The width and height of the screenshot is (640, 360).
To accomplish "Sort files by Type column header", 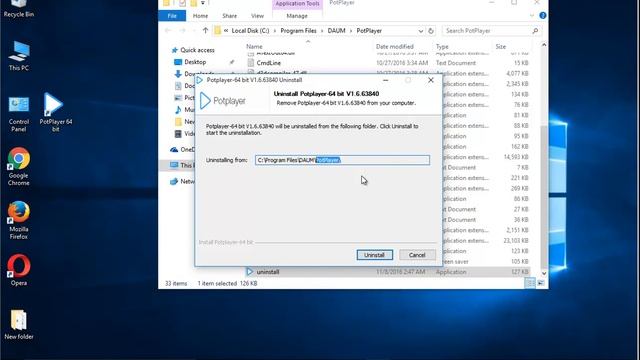I will (x=442, y=47).
